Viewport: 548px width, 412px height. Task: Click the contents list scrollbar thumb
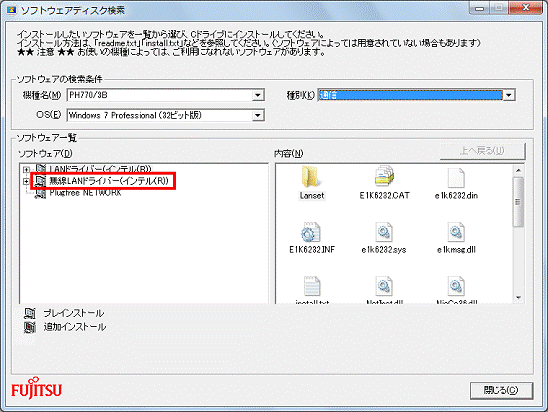coord(519,202)
